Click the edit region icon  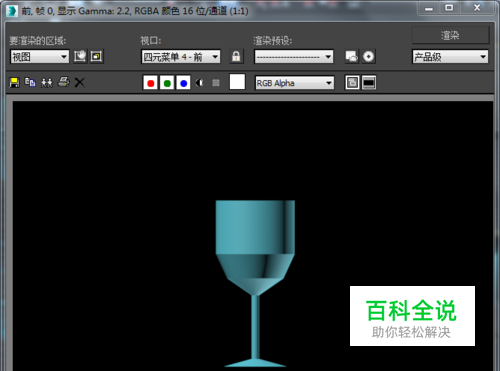pyautogui.click(x=80, y=56)
